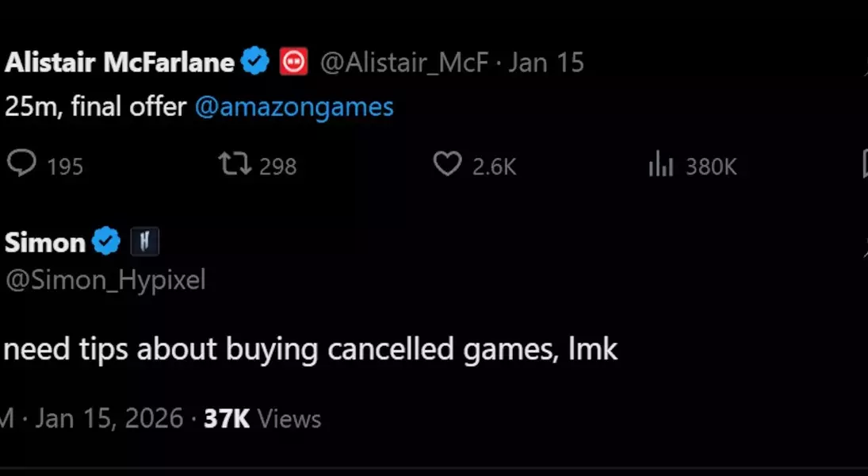Click the "25m, final offer" tweet text
The image size is (868, 476).
click(x=95, y=107)
